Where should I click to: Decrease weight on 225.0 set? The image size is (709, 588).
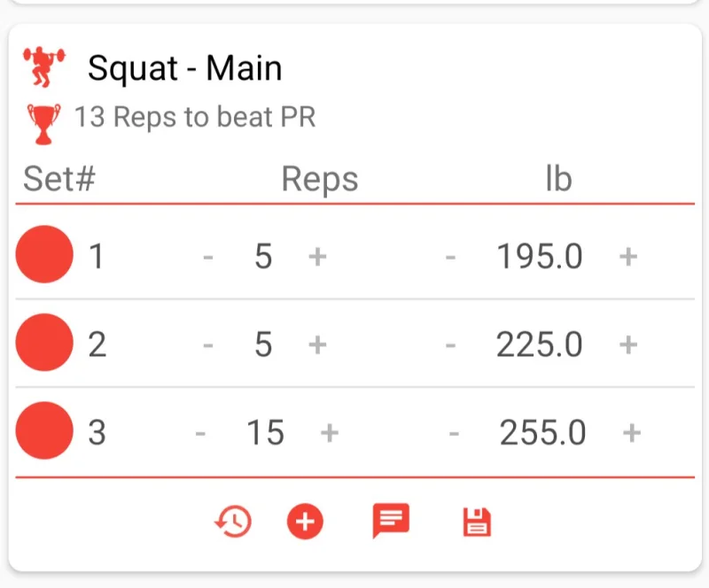(450, 345)
